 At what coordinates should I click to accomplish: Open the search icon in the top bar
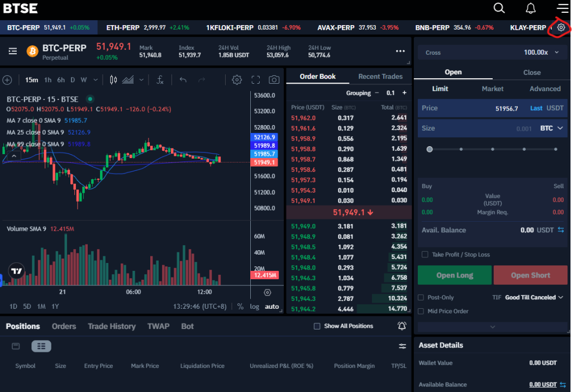point(499,8)
